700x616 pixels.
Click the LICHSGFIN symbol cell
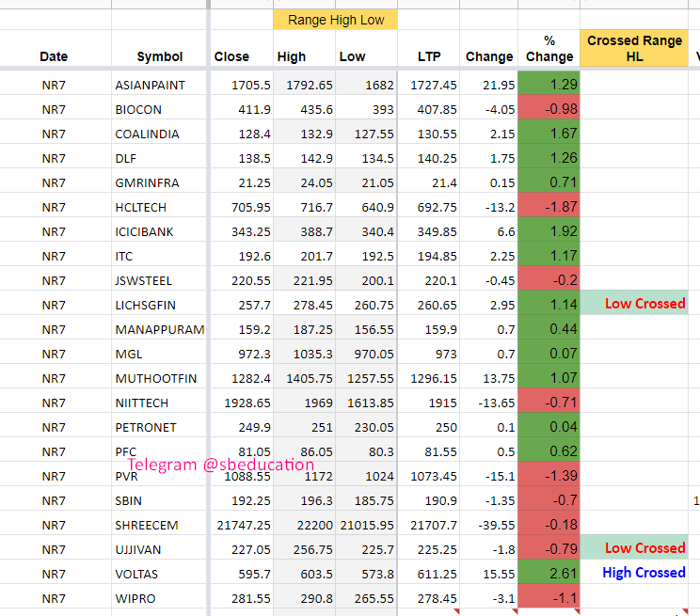pos(159,305)
